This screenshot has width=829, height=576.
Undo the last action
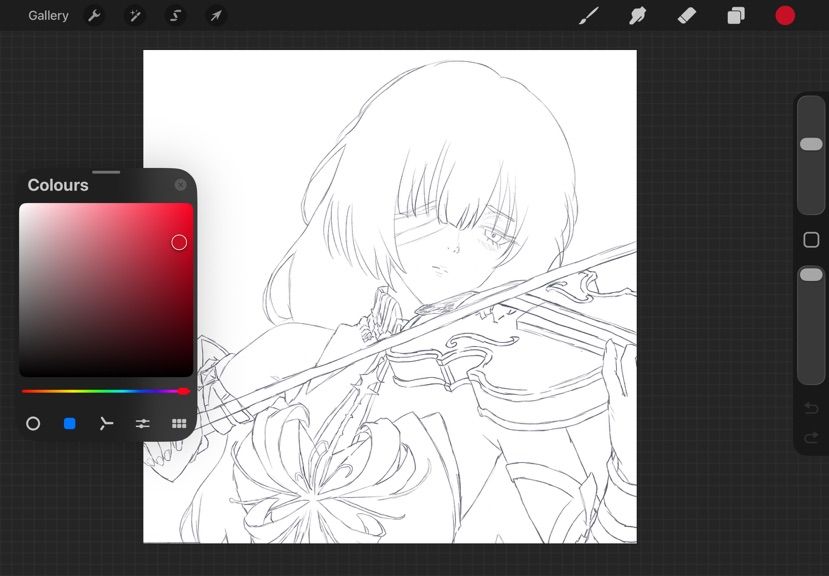[811, 408]
